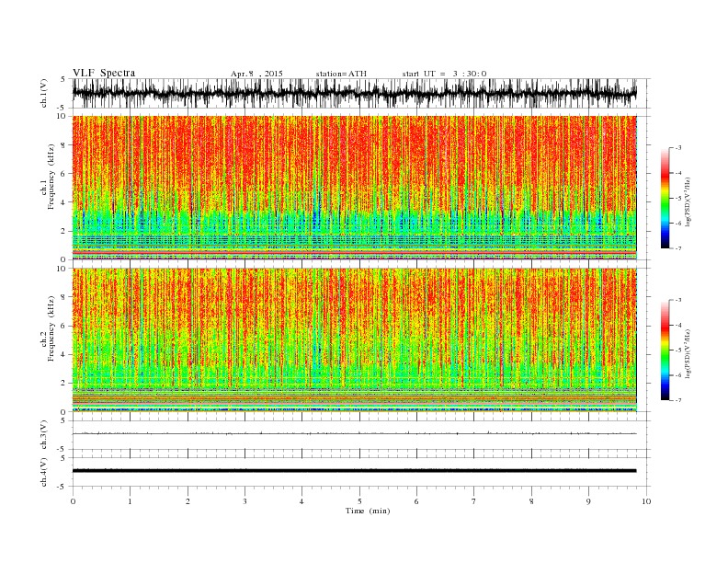Click ch.1 spectrogram "8" kHz tick label
The image size is (728, 563).
pos(64,145)
